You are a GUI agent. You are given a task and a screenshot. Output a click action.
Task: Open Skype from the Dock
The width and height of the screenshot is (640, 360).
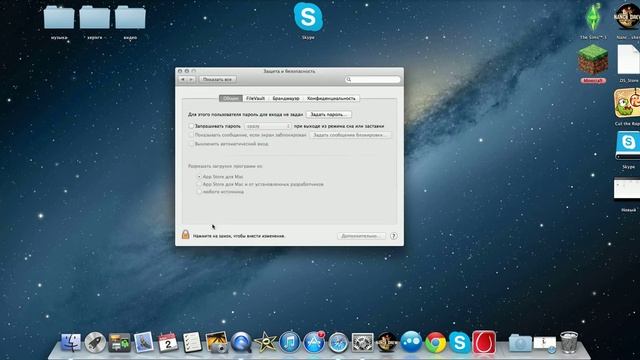tap(460, 342)
